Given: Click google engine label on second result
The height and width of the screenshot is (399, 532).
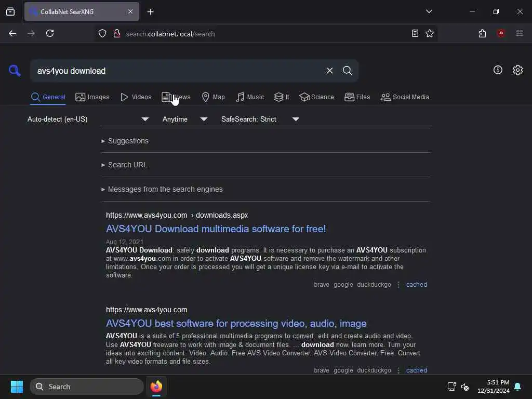Looking at the screenshot, I should [x=343, y=370].
